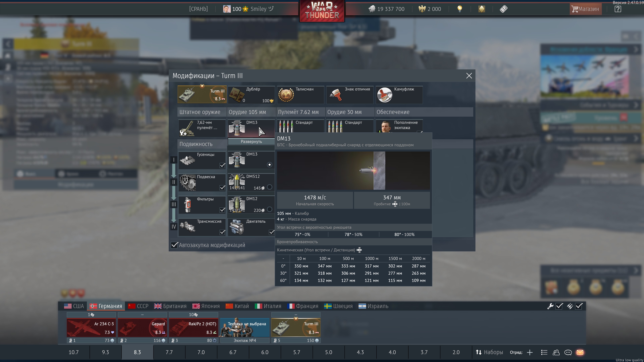Toggle the Трансмиссия modification checkbox
The height and width of the screenshot is (362, 644).
point(222,232)
